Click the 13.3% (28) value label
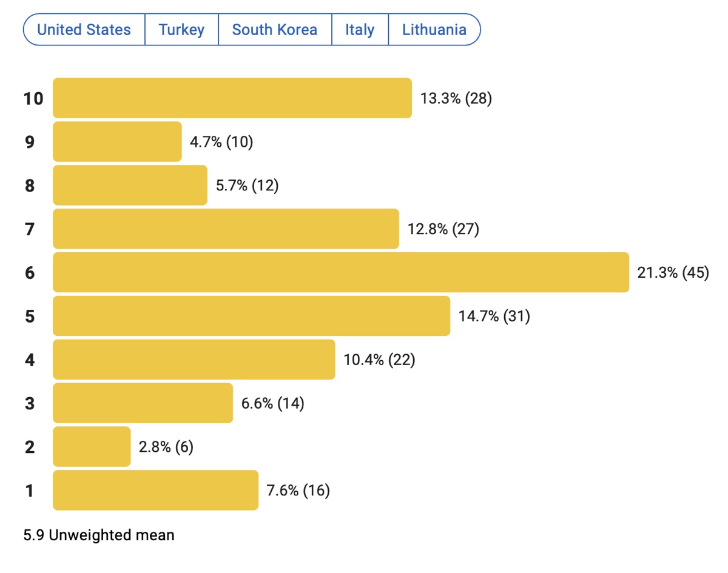Image resolution: width=728 pixels, height=573 pixels. (456, 98)
